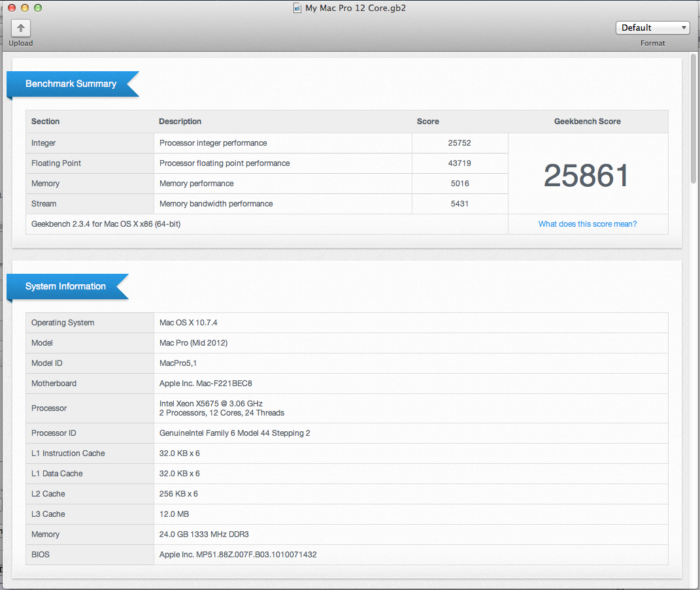Click the Integer score 25752
The height and width of the screenshot is (590, 700).
click(x=459, y=143)
